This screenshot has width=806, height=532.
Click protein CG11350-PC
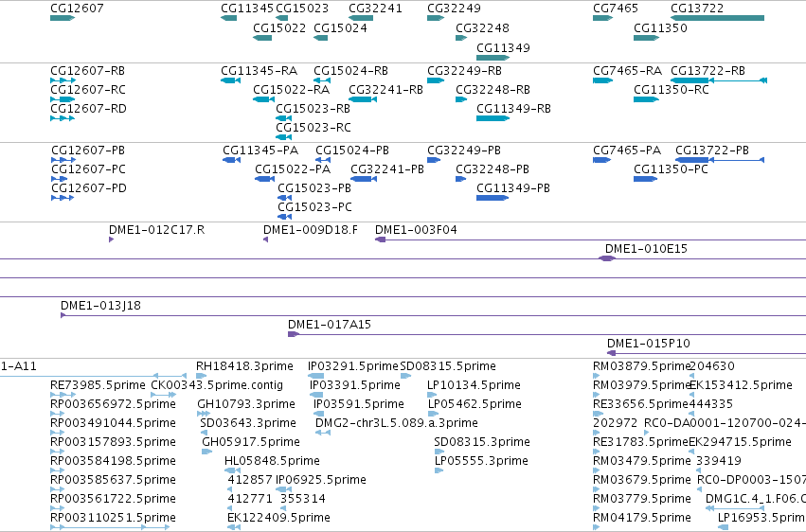[671, 168]
